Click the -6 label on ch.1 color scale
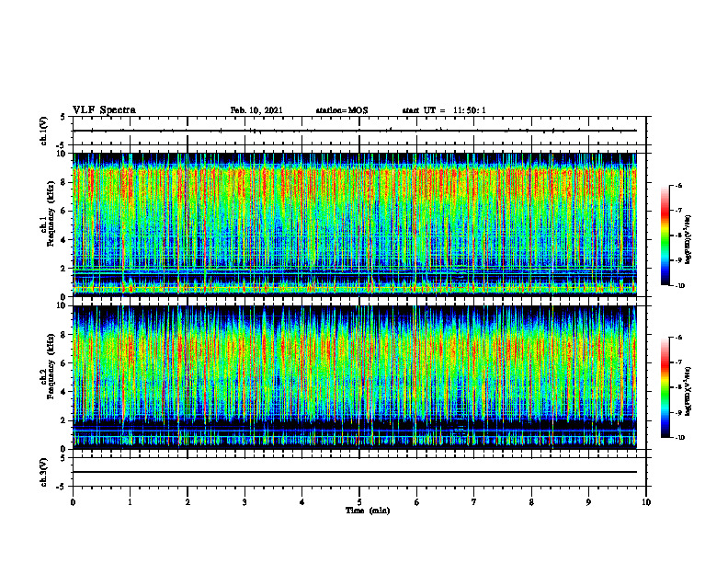 678,186
